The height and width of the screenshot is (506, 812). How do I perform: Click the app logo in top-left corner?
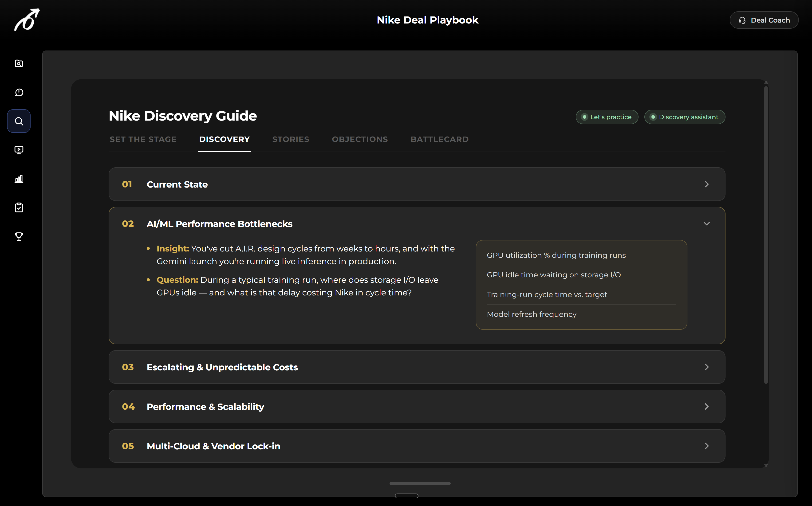(x=27, y=20)
